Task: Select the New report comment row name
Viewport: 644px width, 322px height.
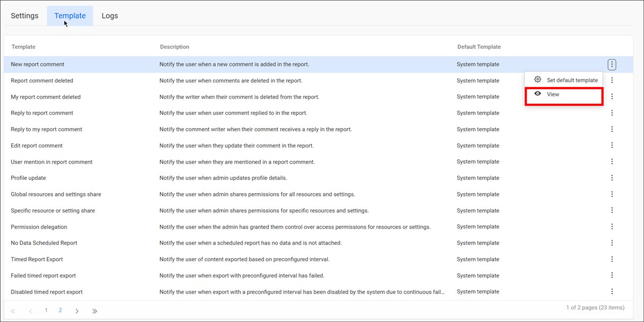Action: 38,64
